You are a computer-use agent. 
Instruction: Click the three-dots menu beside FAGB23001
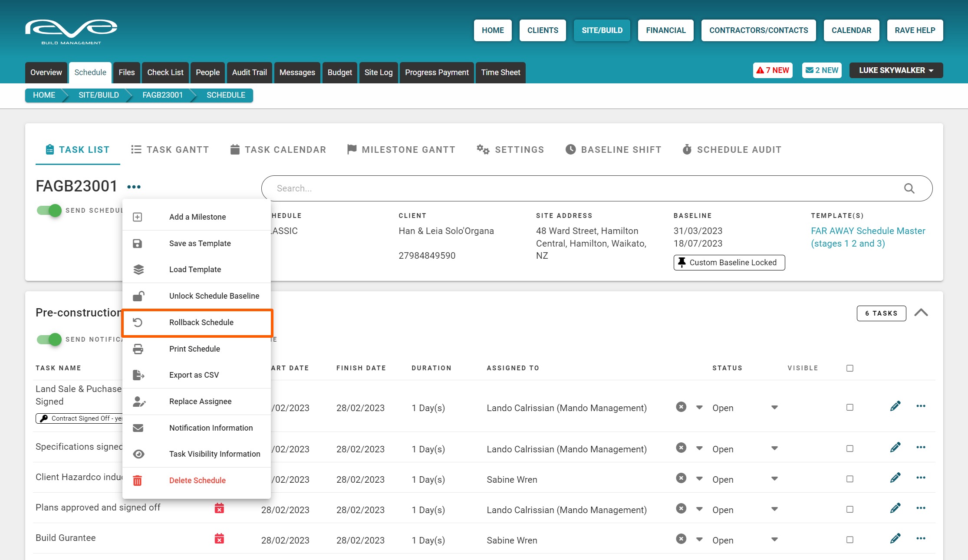(134, 187)
